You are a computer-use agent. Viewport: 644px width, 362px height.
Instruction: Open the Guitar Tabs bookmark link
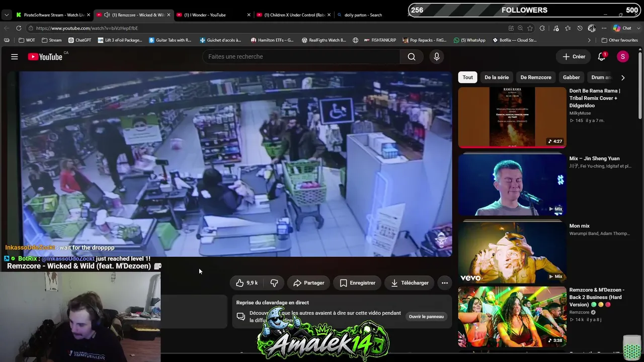[x=170, y=40]
